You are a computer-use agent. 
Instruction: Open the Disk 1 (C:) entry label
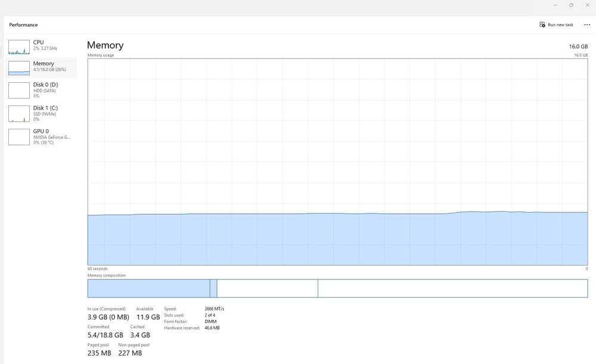(x=45, y=108)
